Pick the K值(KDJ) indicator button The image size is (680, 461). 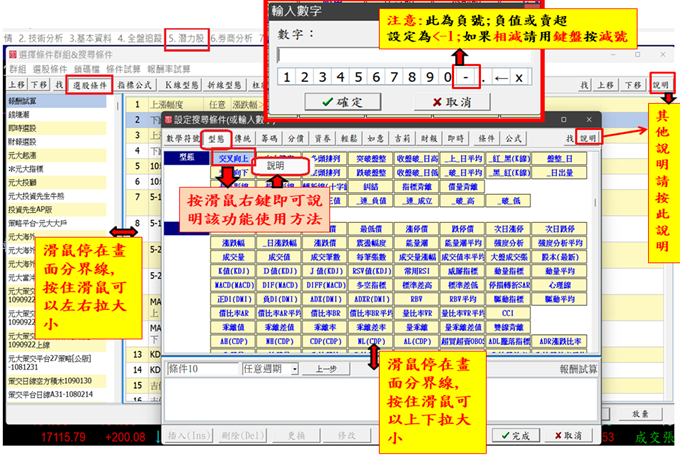(232, 272)
